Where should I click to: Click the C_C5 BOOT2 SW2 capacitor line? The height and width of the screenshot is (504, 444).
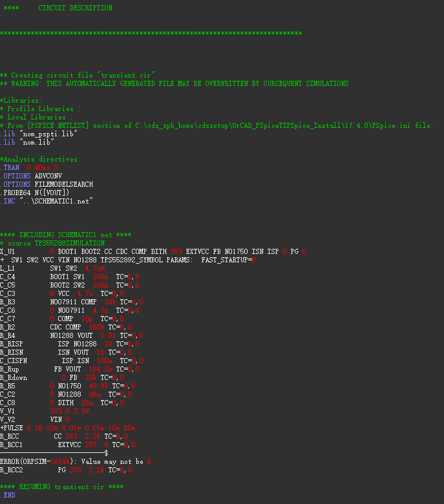coord(70,285)
